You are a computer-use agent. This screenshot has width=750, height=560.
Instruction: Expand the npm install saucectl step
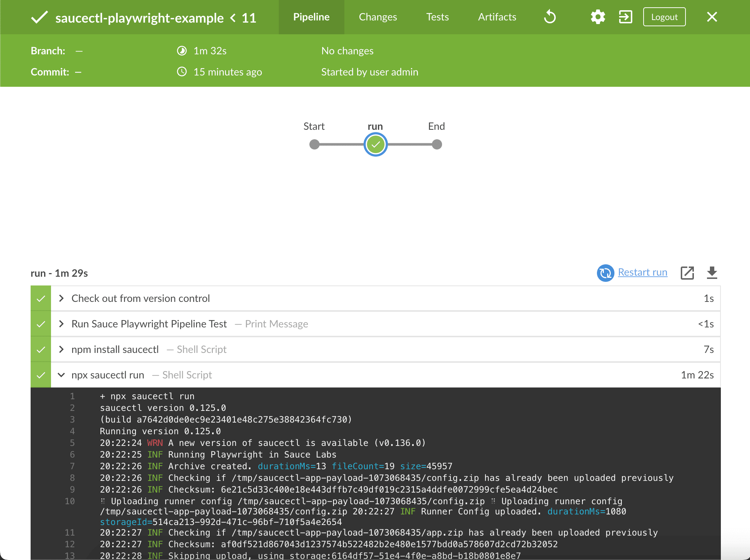coord(61,349)
